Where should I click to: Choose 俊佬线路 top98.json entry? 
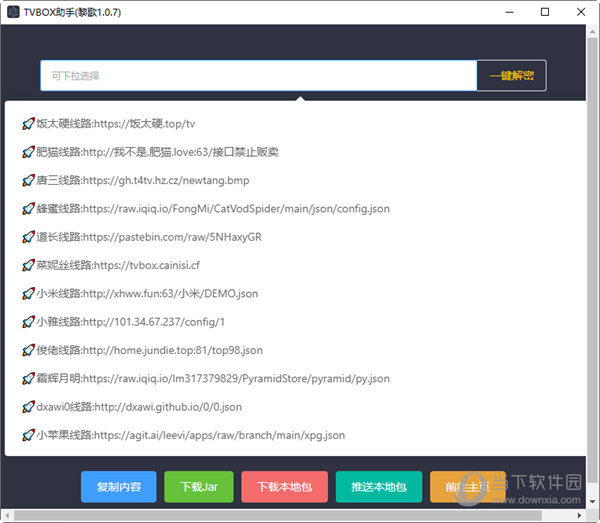(x=295, y=350)
